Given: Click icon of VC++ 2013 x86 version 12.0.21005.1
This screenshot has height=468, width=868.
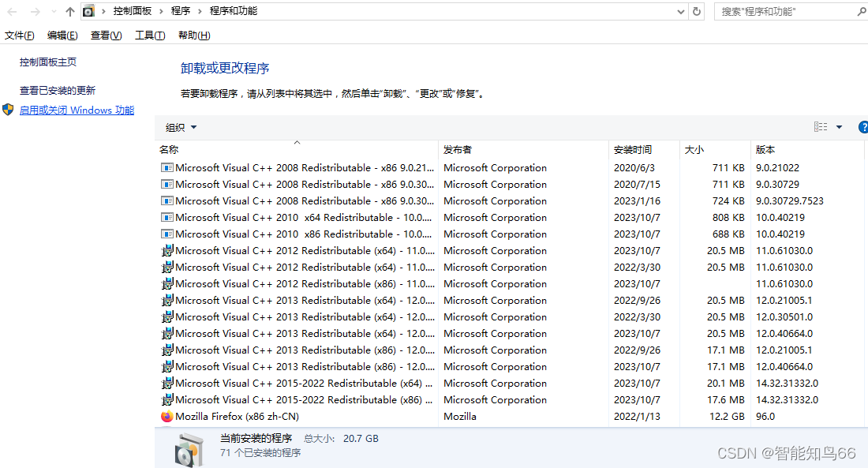Looking at the screenshot, I should pos(166,350).
